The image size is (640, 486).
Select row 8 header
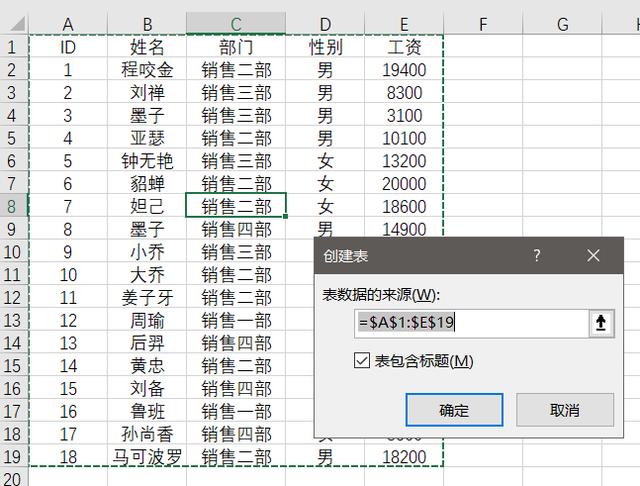[12, 206]
